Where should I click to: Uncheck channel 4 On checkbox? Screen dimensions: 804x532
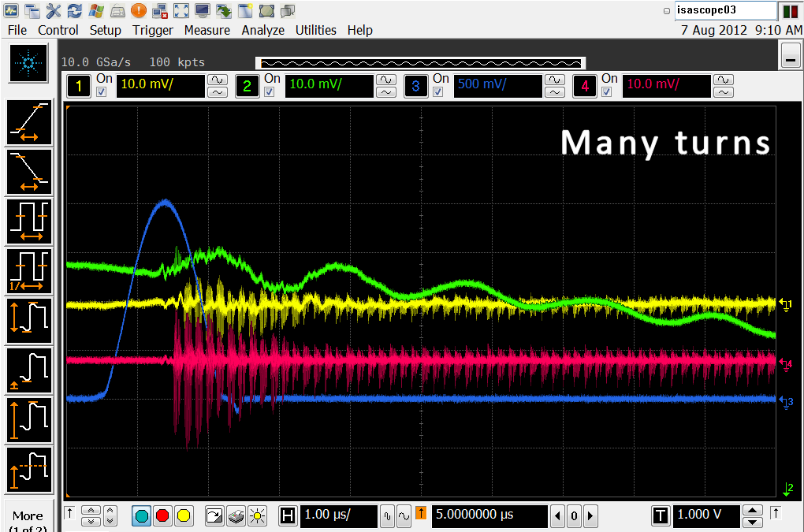tap(606, 92)
